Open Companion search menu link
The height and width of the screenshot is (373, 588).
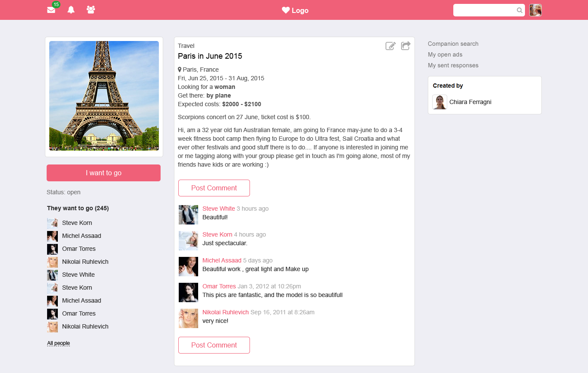pyautogui.click(x=453, y=44)
